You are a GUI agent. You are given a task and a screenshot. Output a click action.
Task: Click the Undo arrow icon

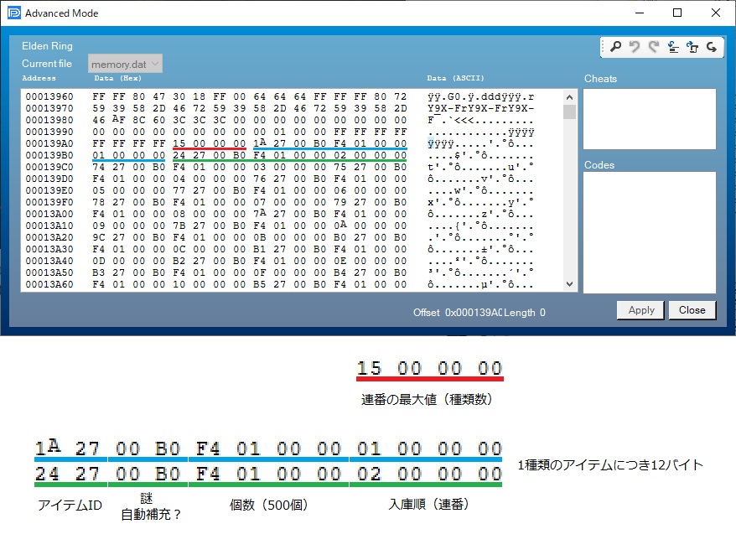click(x=635, y=48)
